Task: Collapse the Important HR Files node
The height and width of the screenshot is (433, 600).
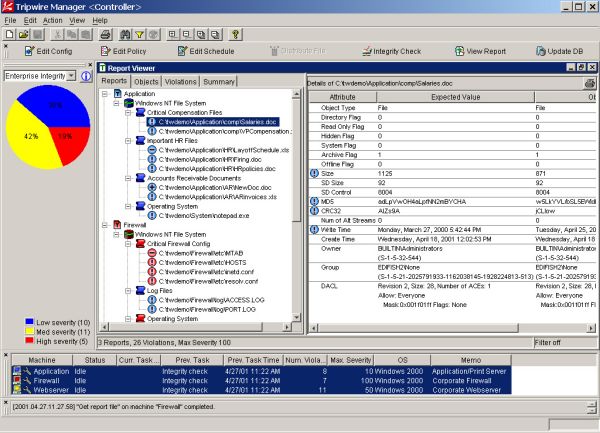Action: pos(128,141)
